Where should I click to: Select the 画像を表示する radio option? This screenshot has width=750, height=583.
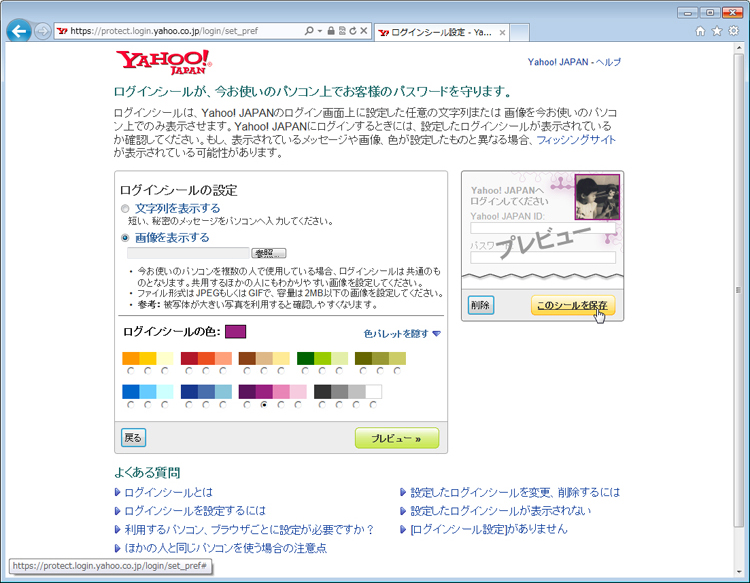coord(125,238)
